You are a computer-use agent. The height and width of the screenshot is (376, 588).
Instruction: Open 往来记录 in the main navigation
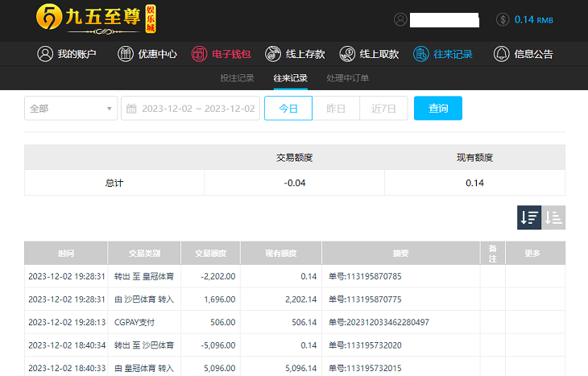click(443, 54)
